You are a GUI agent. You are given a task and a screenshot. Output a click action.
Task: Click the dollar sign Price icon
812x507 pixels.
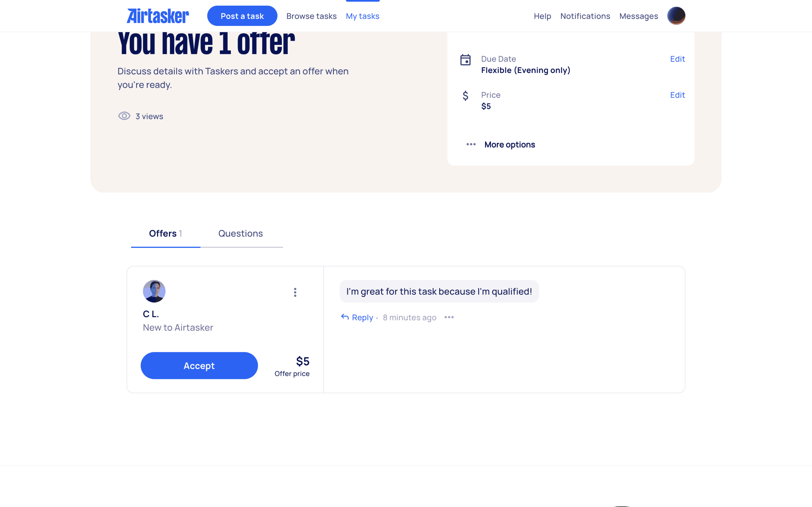click(465, 96)
